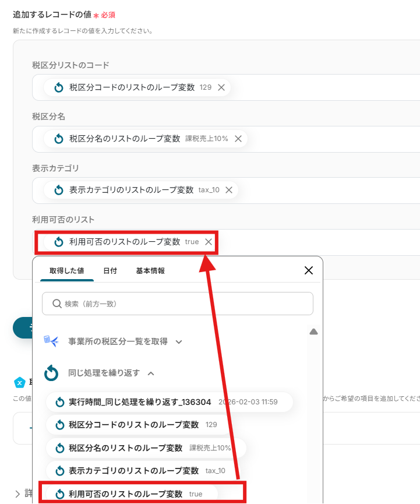
Task: Remove the 表示カテゴリのリストのループ変数 chip
Action: coord(229,190)
